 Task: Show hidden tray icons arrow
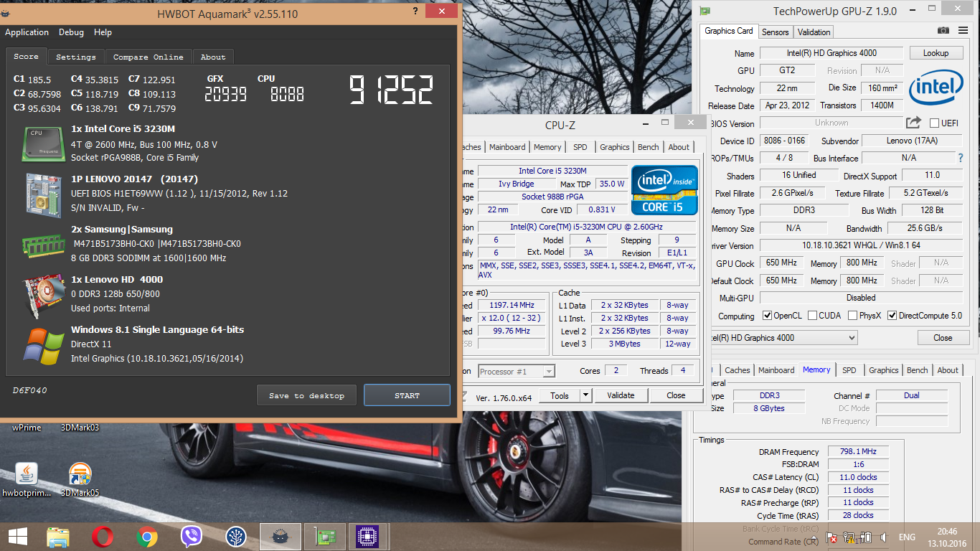coord(815,537)
